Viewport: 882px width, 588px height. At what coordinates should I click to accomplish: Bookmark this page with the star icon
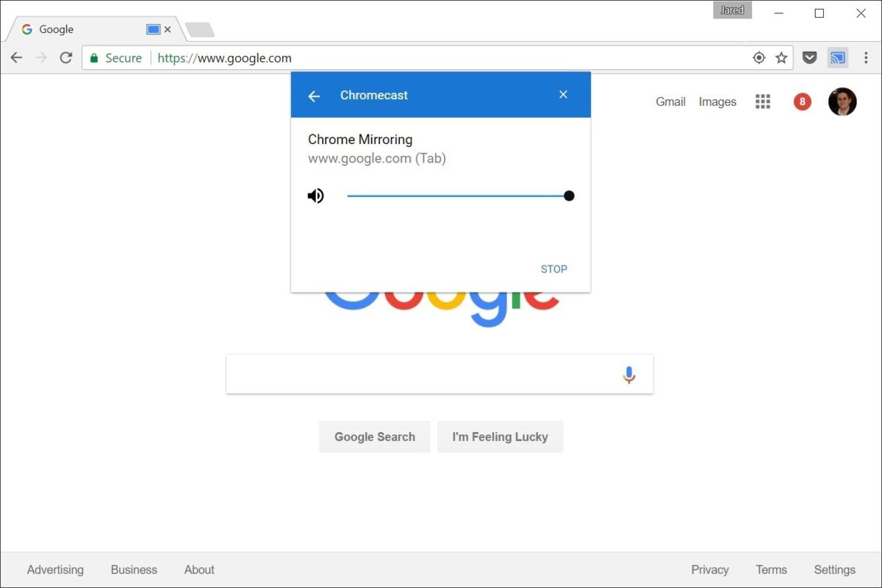(781, 57)
